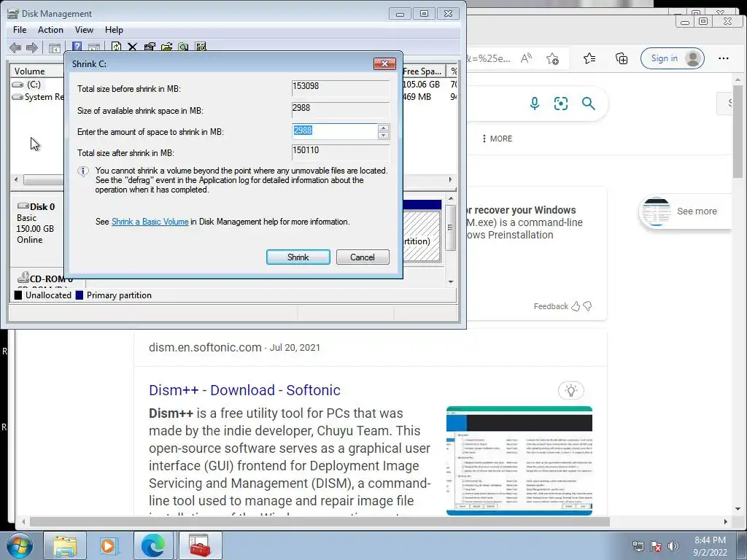The height and width of the screenshot is (560, 747).
Task: Click the shrink amount input field
Action: pyautogui.click(x=335, y=131)
